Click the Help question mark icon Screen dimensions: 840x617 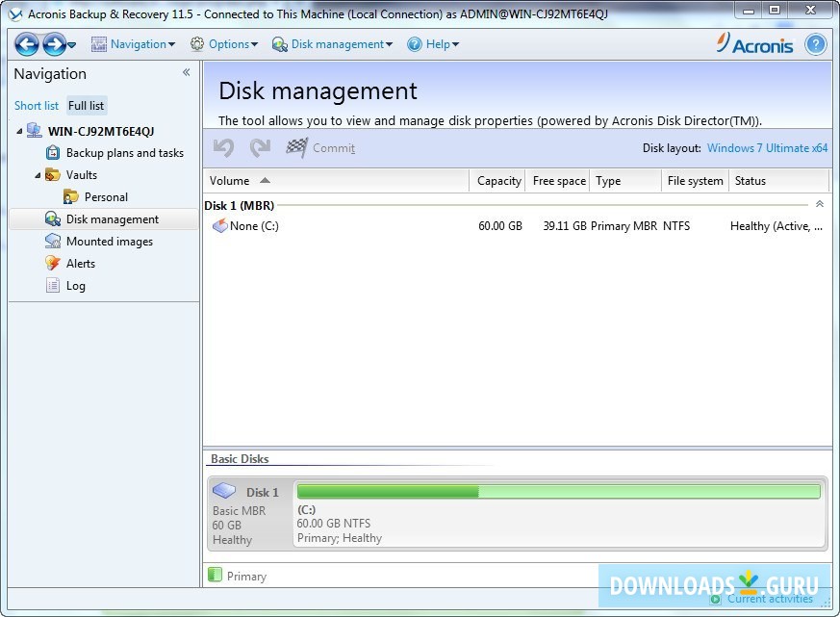tap(816, 44)
